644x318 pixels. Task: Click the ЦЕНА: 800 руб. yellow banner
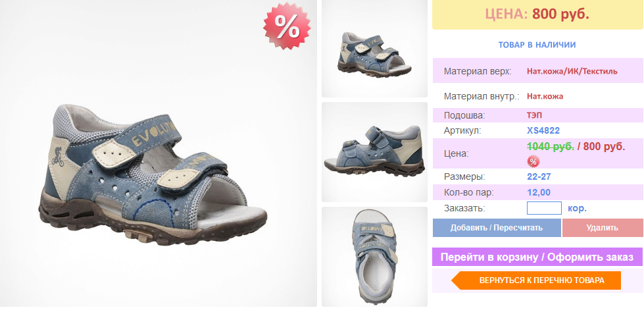point(537,14)
